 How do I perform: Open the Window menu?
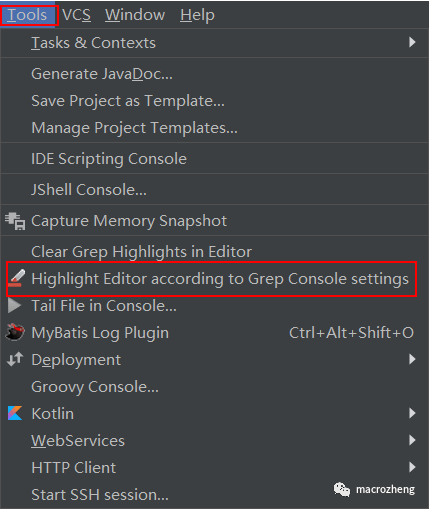135,15
